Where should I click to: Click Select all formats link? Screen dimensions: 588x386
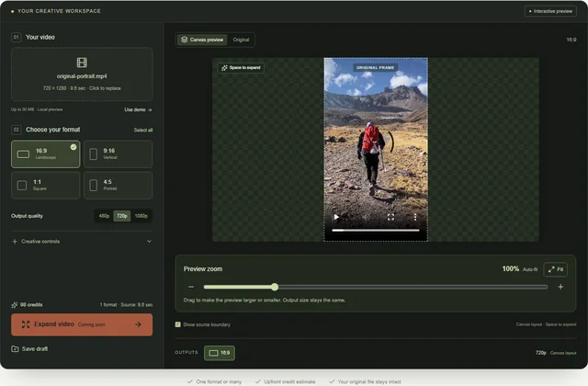point(143,130)
